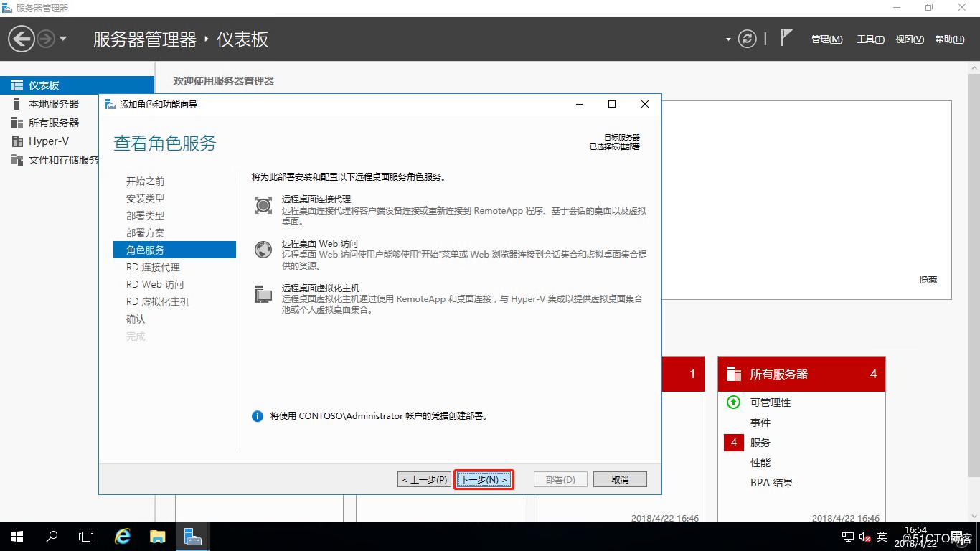Click the 上一步(P) button
980x551 pixels.
(x=424, y=479)
